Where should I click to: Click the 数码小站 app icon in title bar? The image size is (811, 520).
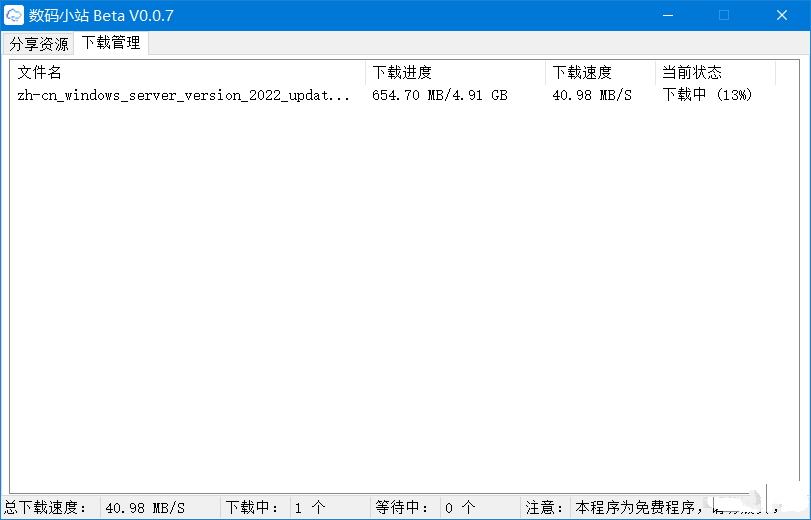tap(15, 15)
